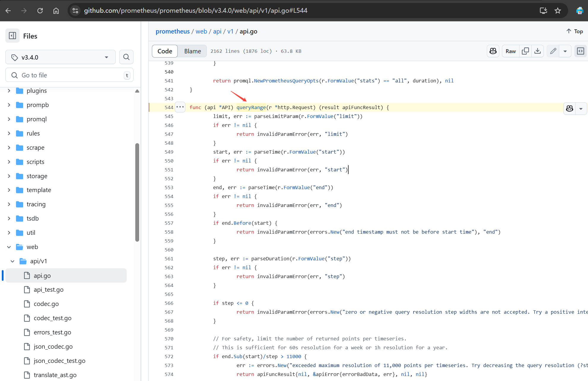Collapse the Files side panel icon
Image resolution: width=588 pixels, height=381 pixels.
[x=12, y=36]
